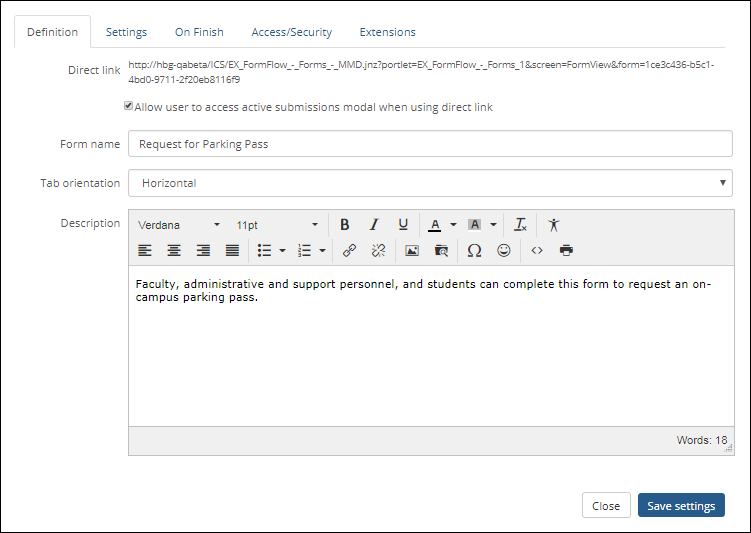Click the Form name input field
The image size is (751, 533).
430,144
